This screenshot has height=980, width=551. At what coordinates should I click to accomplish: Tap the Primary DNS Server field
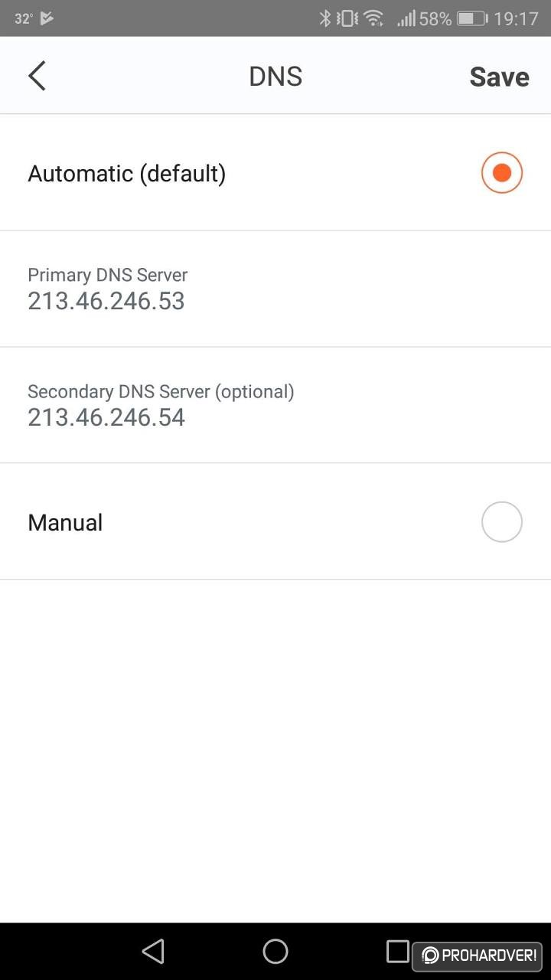(275, 289)
